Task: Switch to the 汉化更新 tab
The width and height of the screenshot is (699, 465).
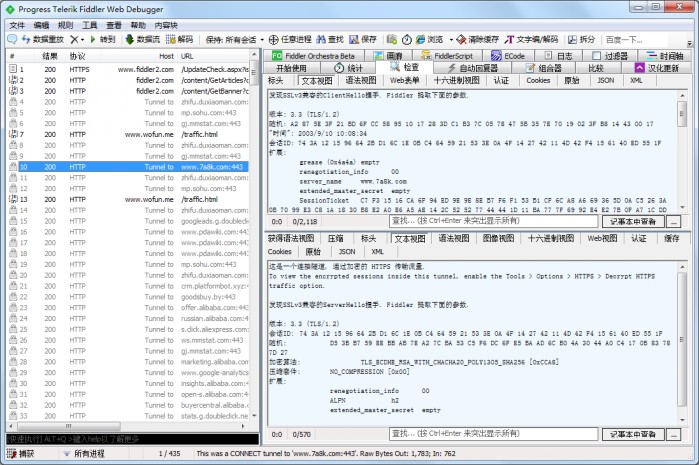Action: (657, 68)
